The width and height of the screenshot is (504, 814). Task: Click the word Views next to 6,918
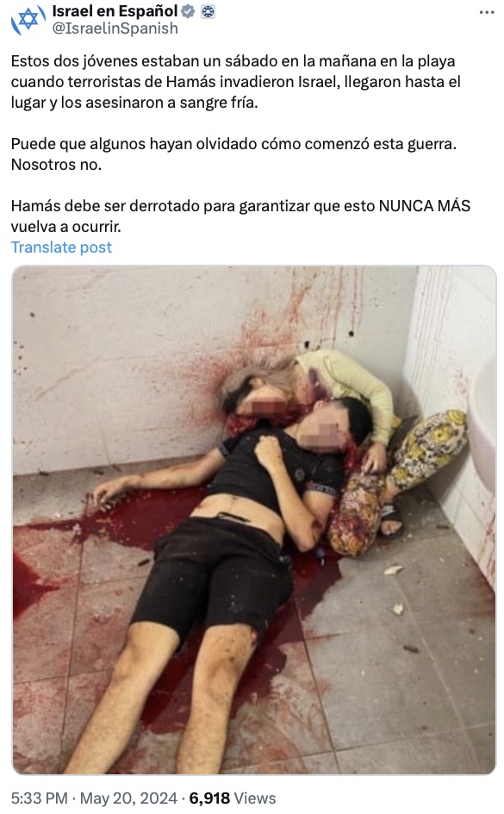click(x=255, y=798)
